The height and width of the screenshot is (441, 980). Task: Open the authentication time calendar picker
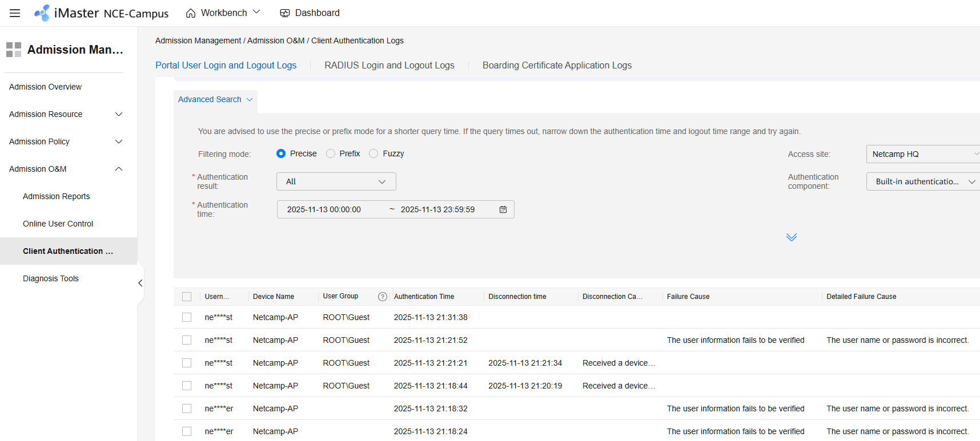(503, 209)
